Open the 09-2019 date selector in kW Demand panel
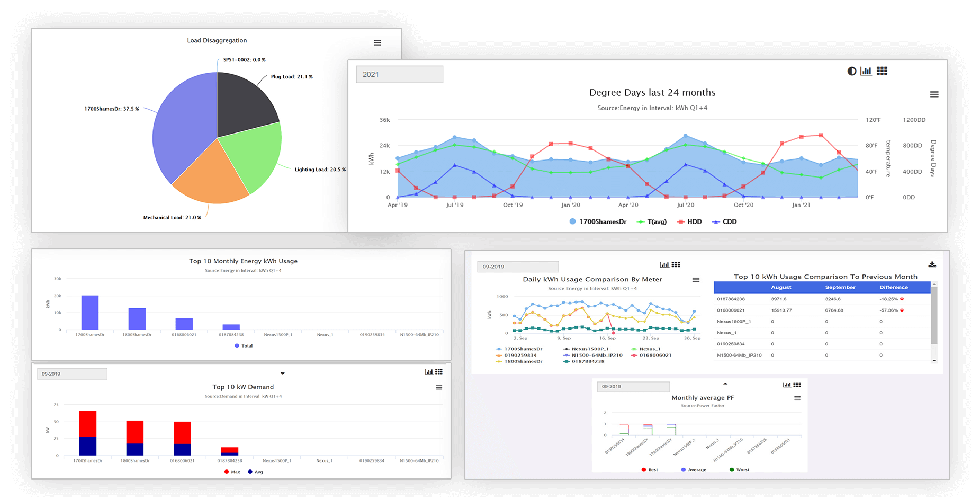Screen dimensions: 980x497 [x=72, y=374]
